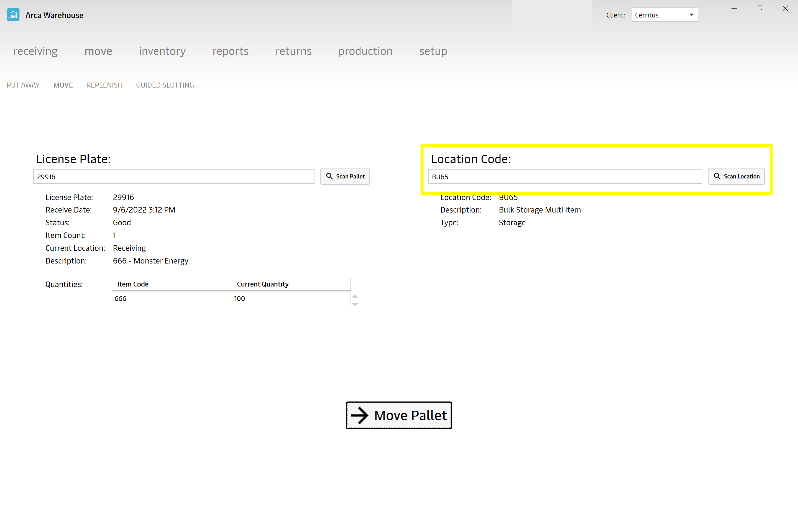Click the description 666 - Monster Energy

tap(151, 261)
